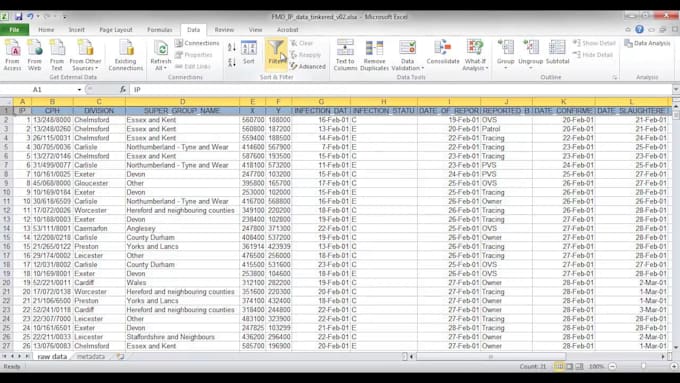
Task: Click the zoom slider in status bar
Action: point(643,367)
